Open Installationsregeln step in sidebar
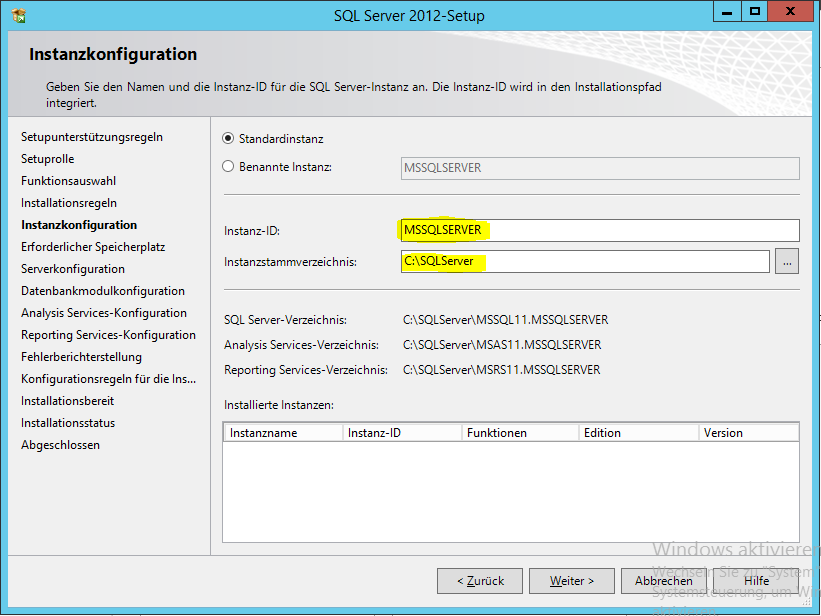Image resolution: width=821 pixels, height=616 pixels. (x=69, y=203)
